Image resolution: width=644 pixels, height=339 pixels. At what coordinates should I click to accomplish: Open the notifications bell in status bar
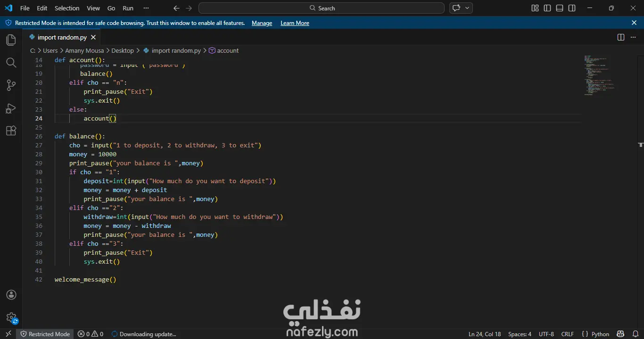coord(635,334)
